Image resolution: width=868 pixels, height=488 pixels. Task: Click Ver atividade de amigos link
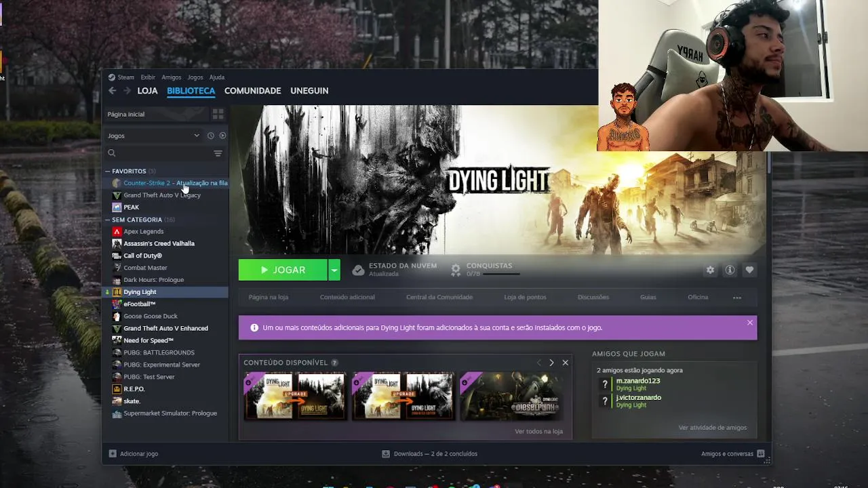point(713,428)
